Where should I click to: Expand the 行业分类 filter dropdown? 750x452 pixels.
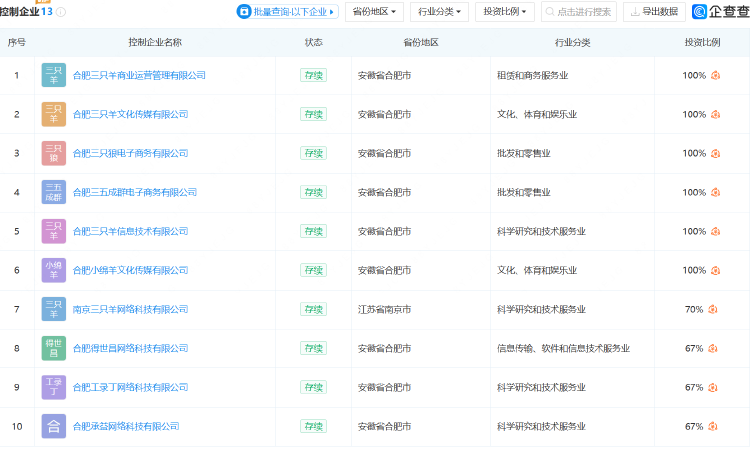[x=439, y=12]
